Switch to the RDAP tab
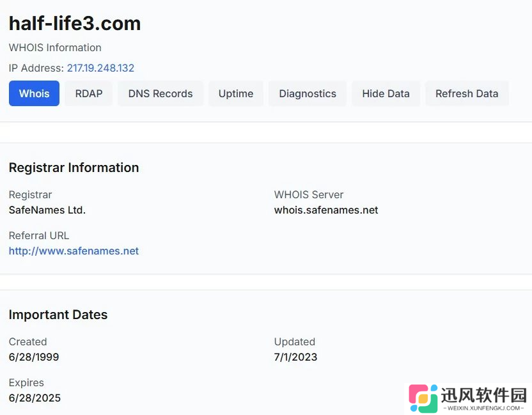This screenshot has width=532, height=415. pos(88,93)
